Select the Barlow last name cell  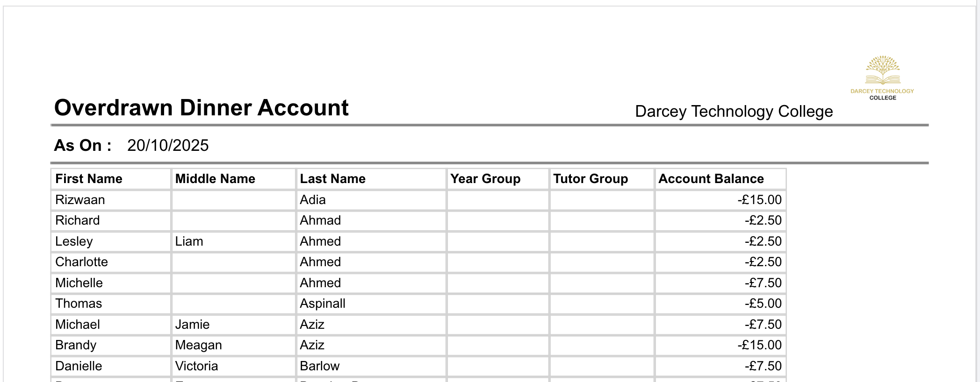(x=320, y=366)
